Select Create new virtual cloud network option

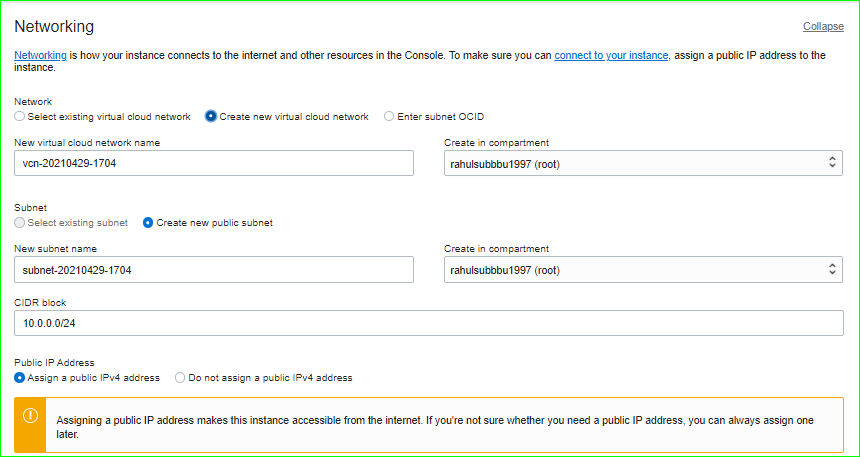click(x=211, y=117)
